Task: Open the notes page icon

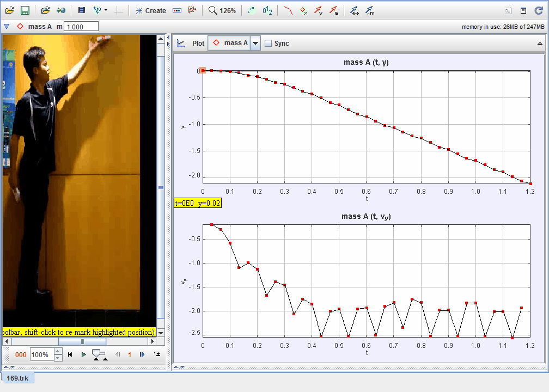Action: pyautogui.click(x=508, y=10)
